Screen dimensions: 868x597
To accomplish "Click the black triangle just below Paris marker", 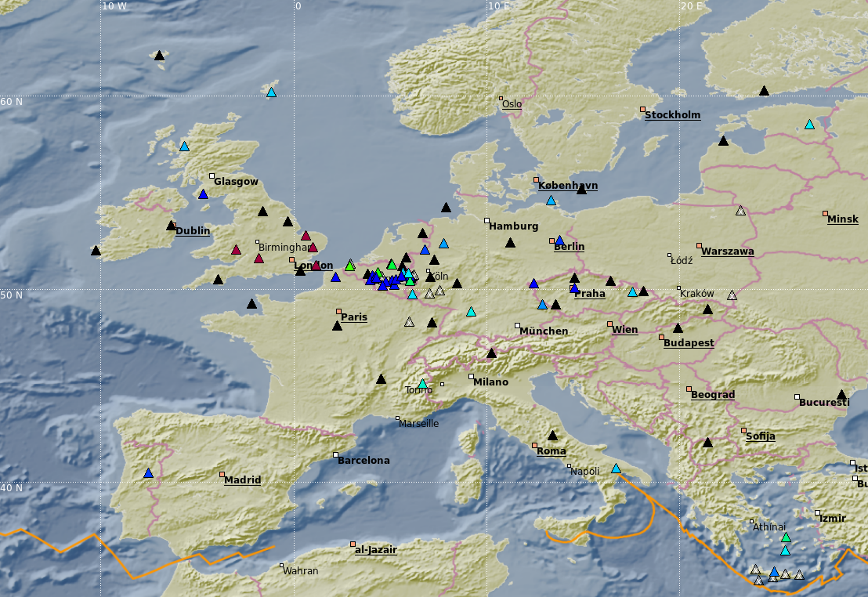I will (337, 326).
